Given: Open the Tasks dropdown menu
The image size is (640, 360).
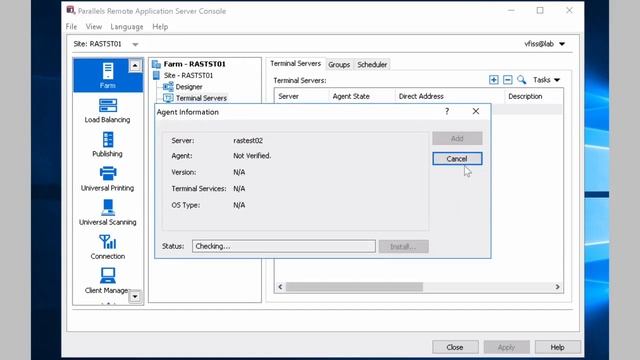Looking at the screenshot, I should coord(546,80).
